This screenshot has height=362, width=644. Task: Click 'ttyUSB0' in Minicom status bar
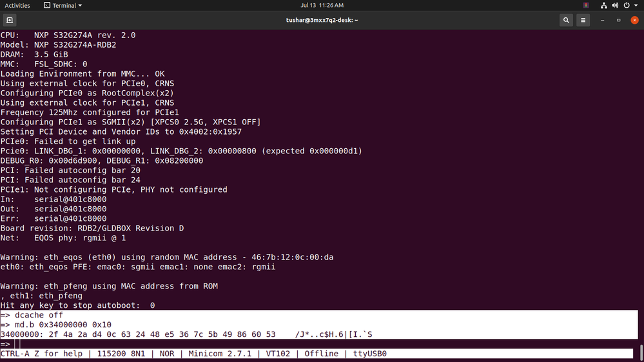pos(369,354)
